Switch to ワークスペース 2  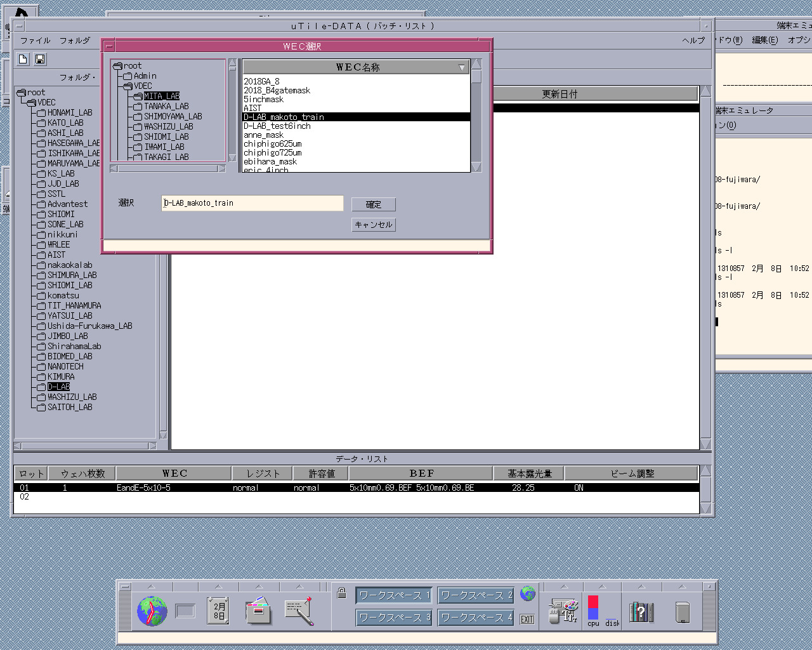476,595
